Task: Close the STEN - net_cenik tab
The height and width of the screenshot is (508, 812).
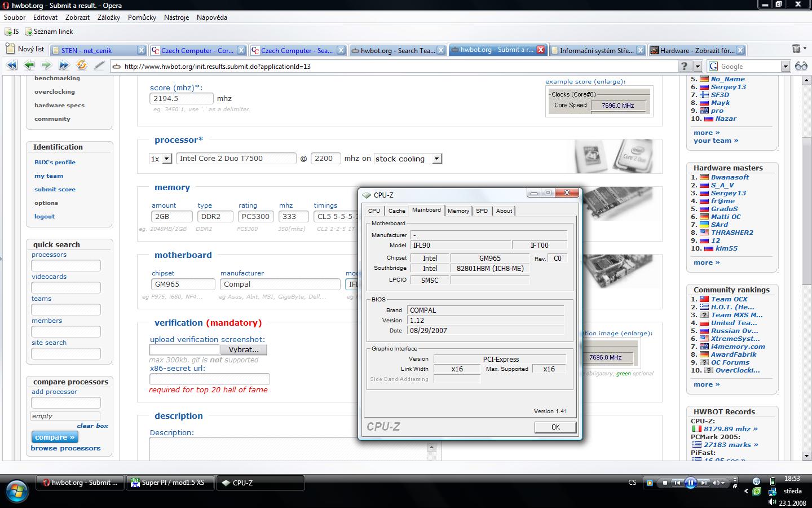Action: coord(142,50)
